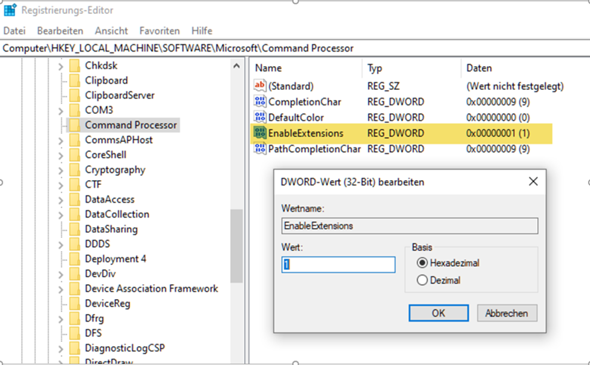Click the DataSharing folder icon

pos(75,229)
